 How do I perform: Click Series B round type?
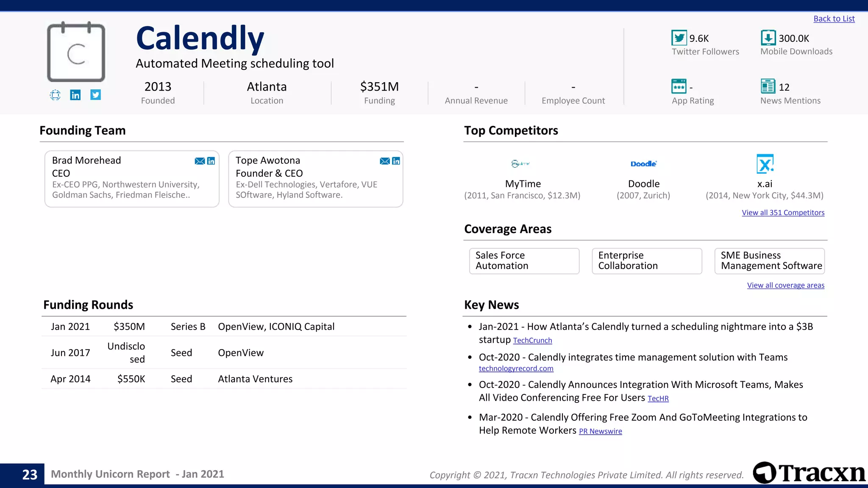[x=188, y=327]
